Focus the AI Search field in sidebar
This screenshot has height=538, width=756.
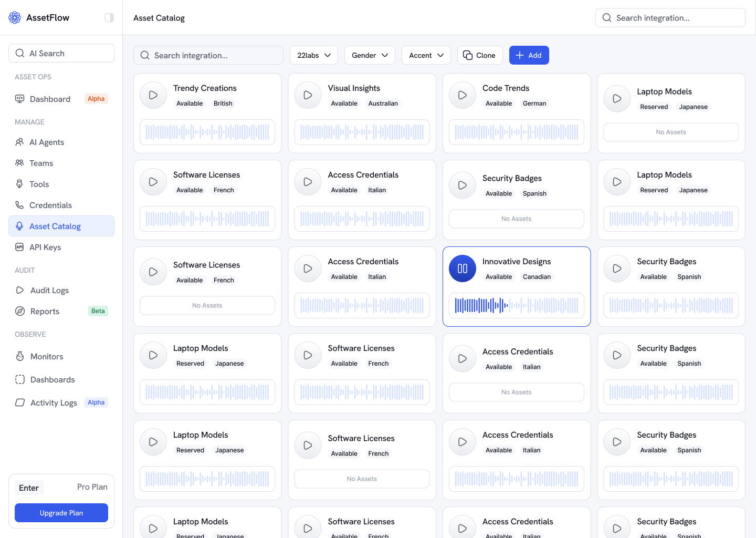[x=61, y=53]
